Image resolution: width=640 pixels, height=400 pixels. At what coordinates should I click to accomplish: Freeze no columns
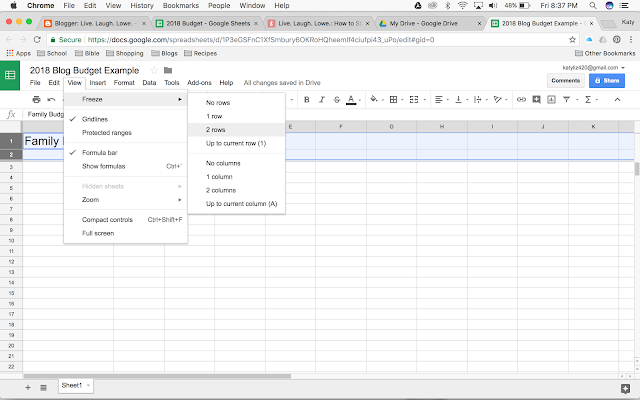click(237, 163)
